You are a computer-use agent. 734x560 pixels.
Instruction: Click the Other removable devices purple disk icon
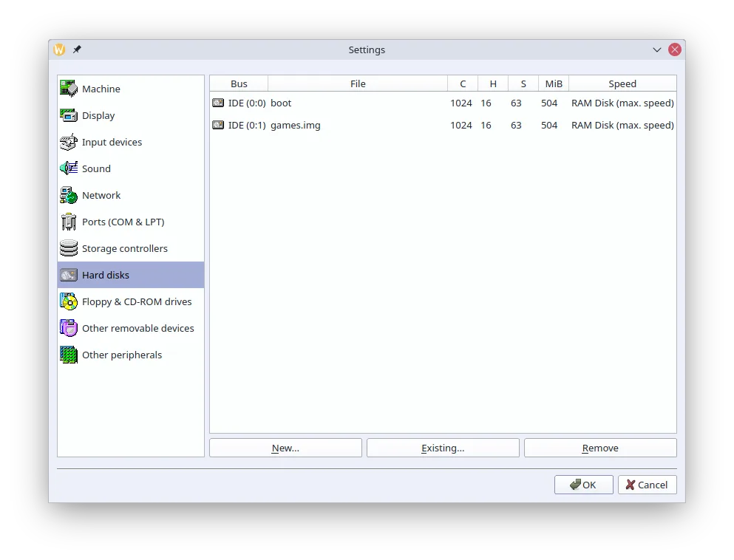point(69,328)
